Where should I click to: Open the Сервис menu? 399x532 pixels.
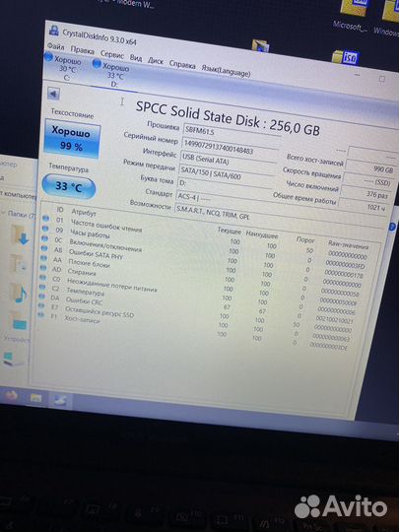pos(112,54)
